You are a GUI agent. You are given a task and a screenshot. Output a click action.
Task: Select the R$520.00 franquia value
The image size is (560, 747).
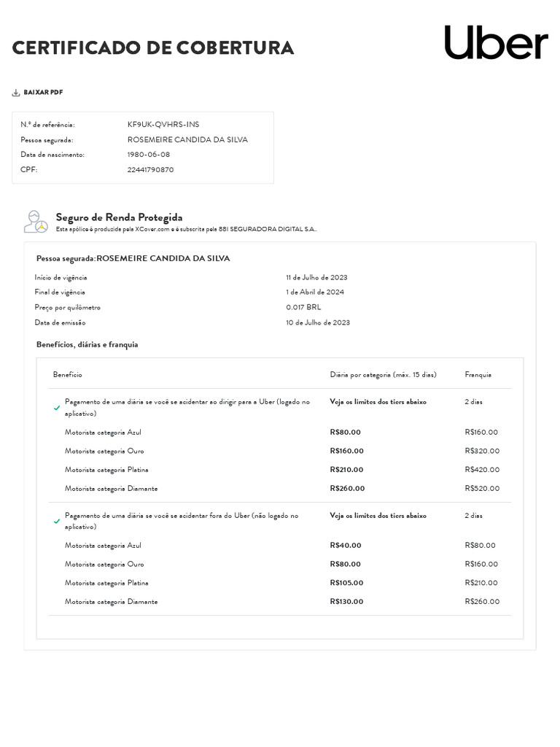click(x=482, y=488)
